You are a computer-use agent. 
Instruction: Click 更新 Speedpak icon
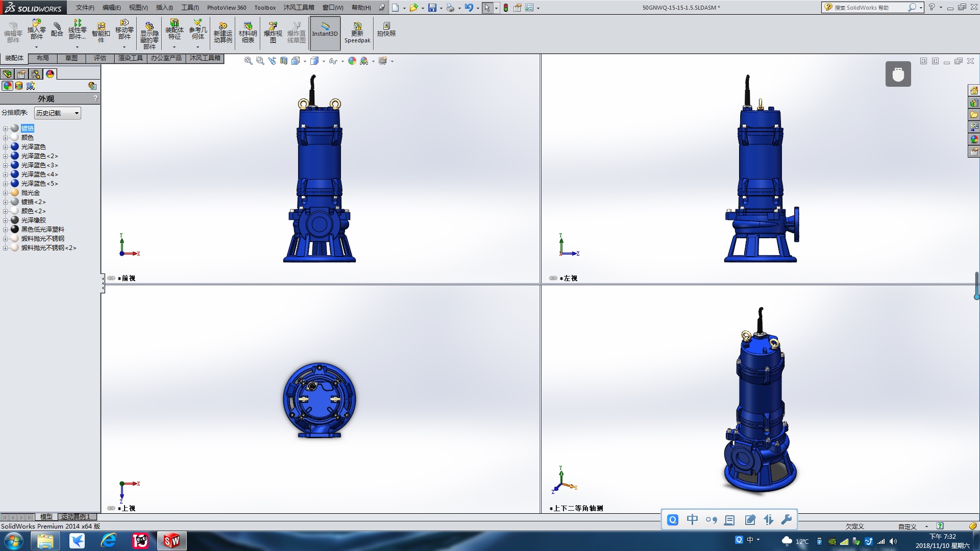357,33
